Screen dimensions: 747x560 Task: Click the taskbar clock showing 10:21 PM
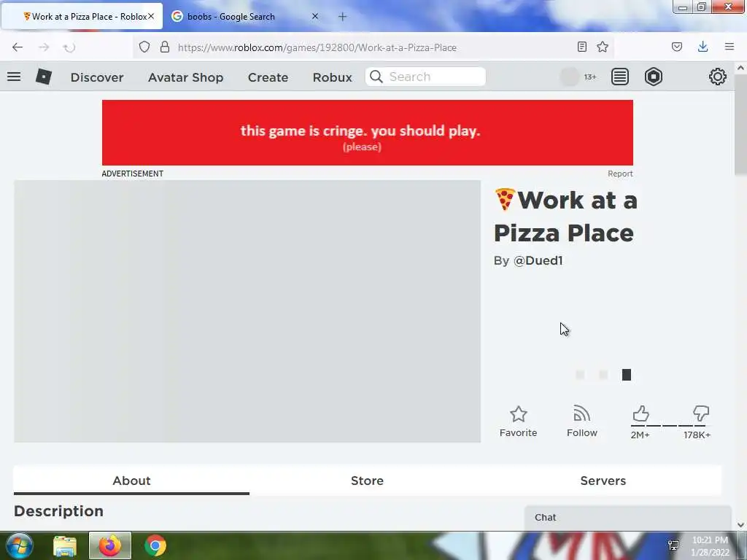click(x=710, y=546)
